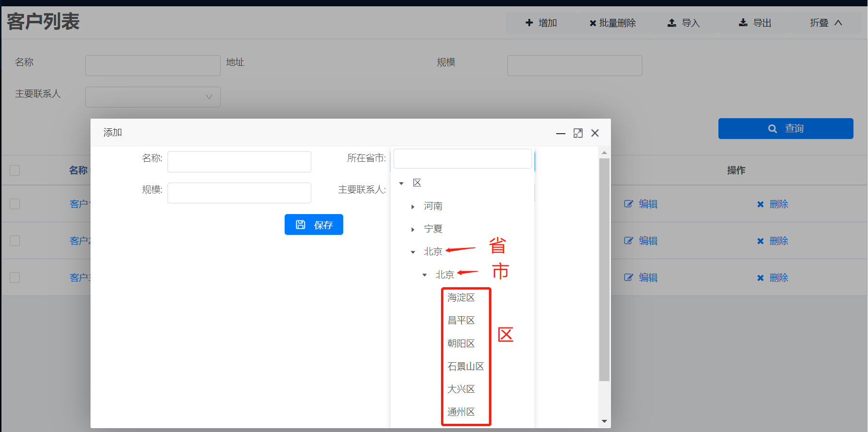The image size is (868, 432).
Task: Collapse the filter panel with 折叠
Action: point(826,23)
